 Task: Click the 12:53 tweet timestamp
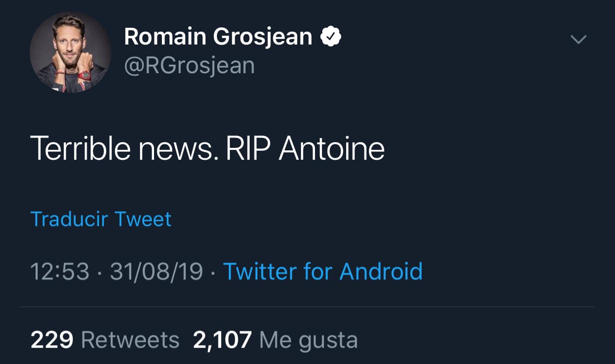[x=60, y=272]
